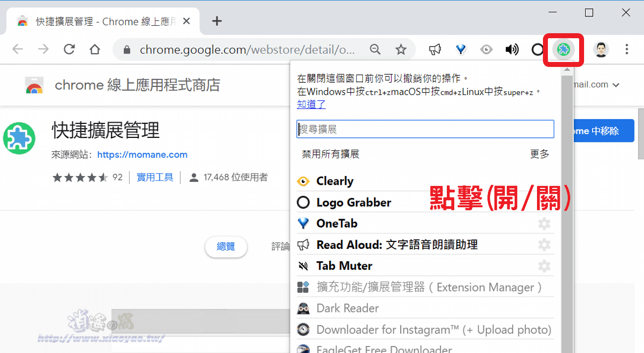Click the Tab Muter speaker toolbar icon
The height and width of the screenshot is (353, 644).
pyautogui.click(x=512, y=49)
